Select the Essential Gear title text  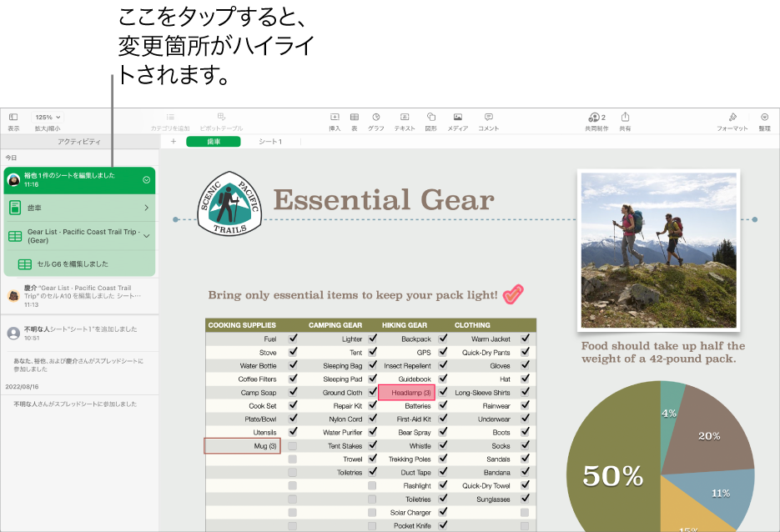pos(384,200)
